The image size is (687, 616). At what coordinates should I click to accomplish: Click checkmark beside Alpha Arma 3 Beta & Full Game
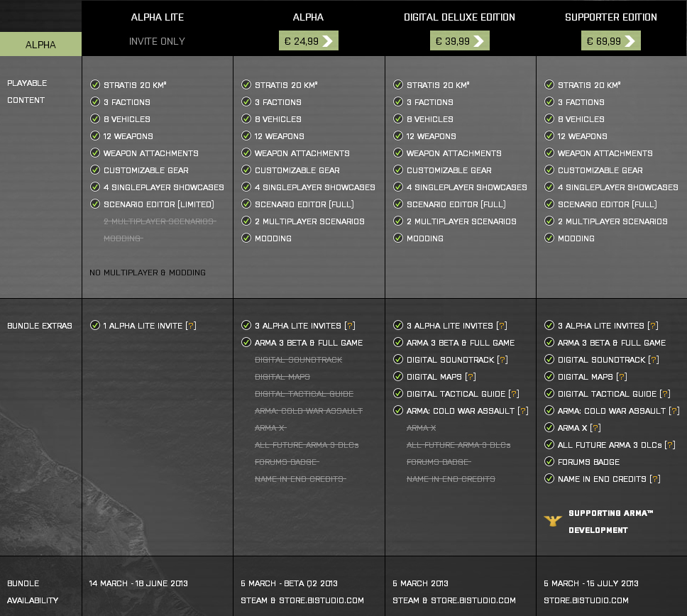pyautogui.click(x=246, y=342)
